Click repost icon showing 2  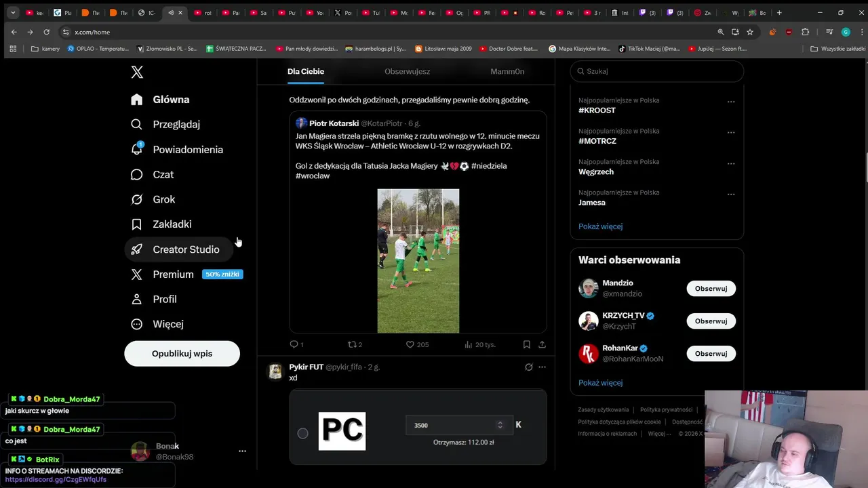pos(352,344)
